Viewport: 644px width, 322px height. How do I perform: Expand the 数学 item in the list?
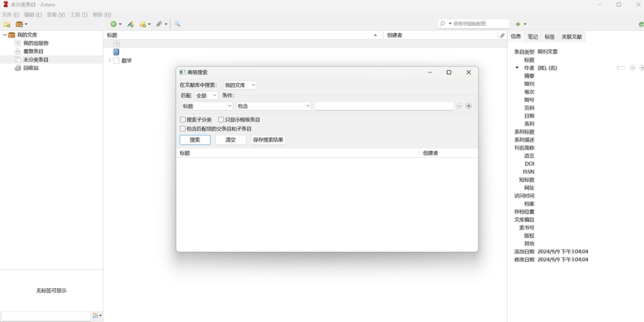[x=110, y=61]
